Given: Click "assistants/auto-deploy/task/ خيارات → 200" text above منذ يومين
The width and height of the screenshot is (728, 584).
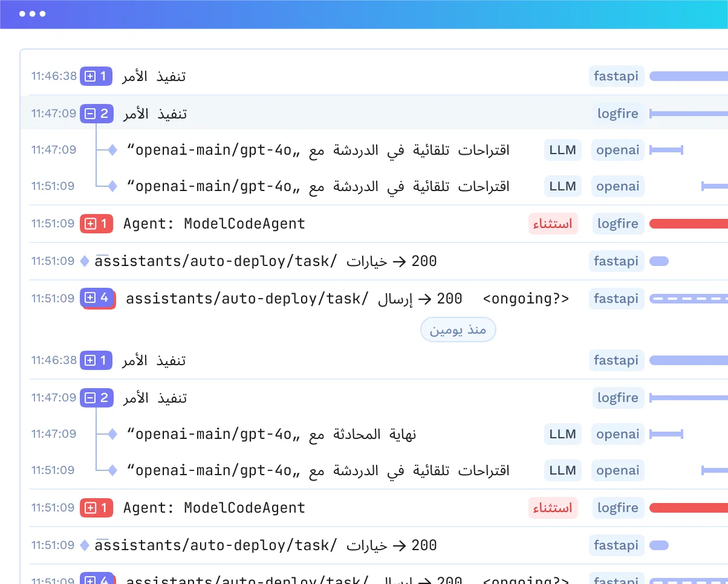Looking at the screenshot, I should (266, 261).
